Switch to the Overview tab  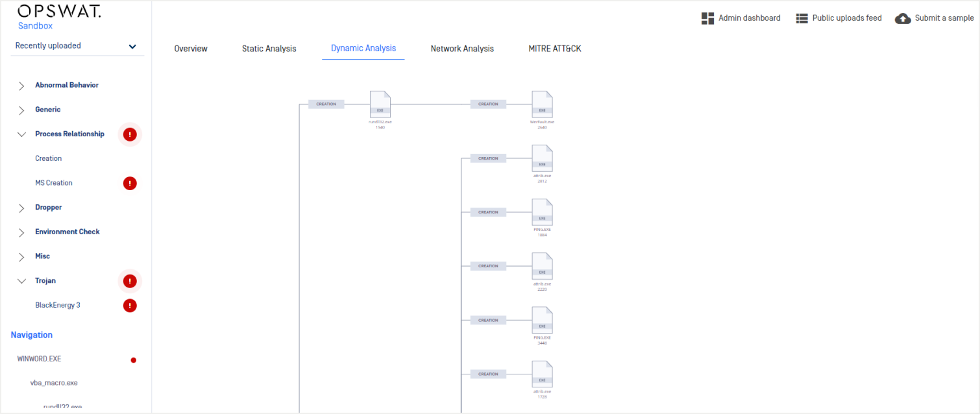point(191,49)
